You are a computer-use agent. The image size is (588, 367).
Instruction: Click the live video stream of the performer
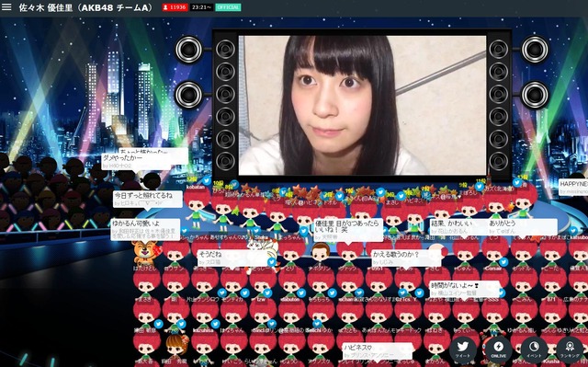(x=362, y=106)
